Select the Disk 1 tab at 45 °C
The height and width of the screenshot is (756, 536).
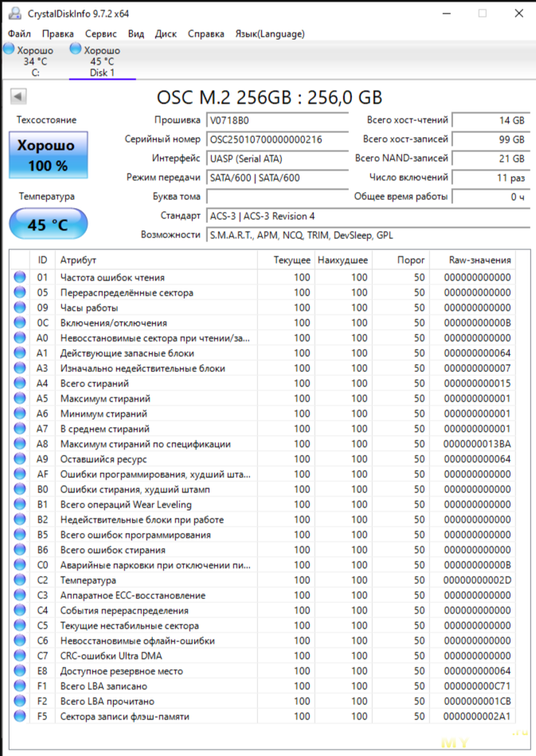[101, 61]
